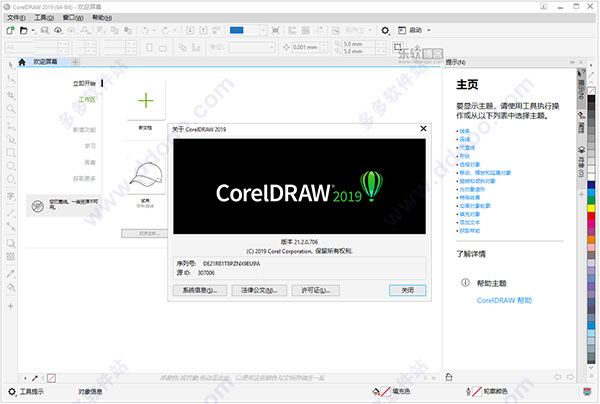Switch to the 欢迎屏幕 tab
This screenshot has height=404, width=600.
(44, 62)
